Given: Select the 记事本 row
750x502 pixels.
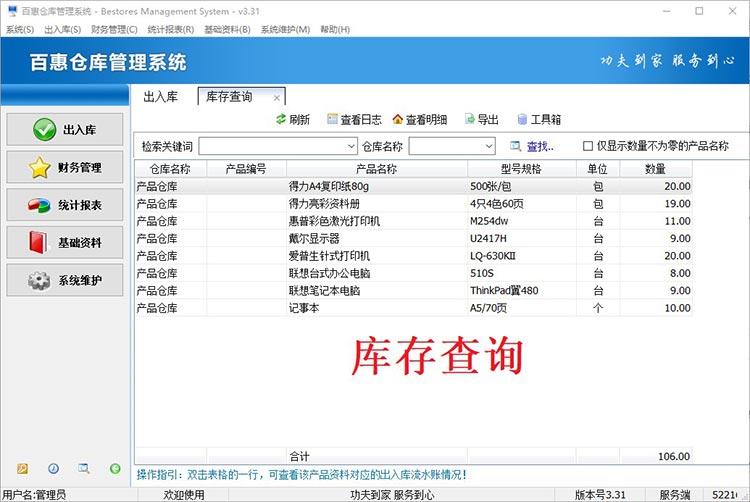Looking at the screenshot, I should [x=414, y=308].
